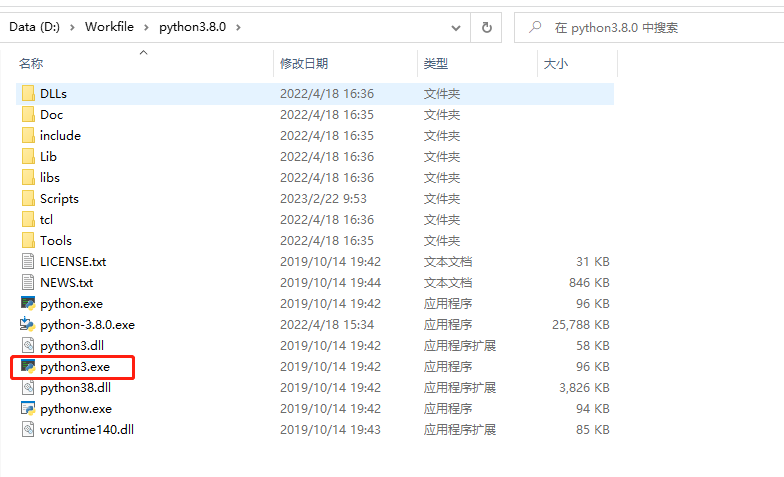Click Scripts date 2023/2/22 9:53
Viewport: 784px width, 477px height.
(x=323, y=199)
